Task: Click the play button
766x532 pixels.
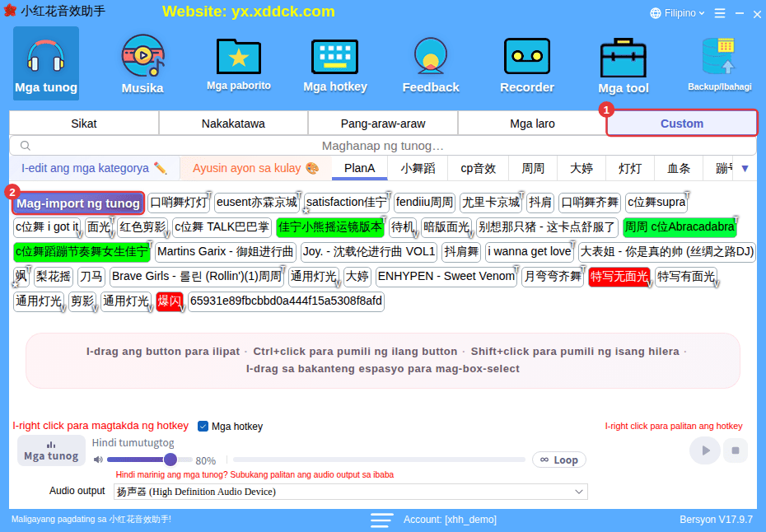Action: 705,450
